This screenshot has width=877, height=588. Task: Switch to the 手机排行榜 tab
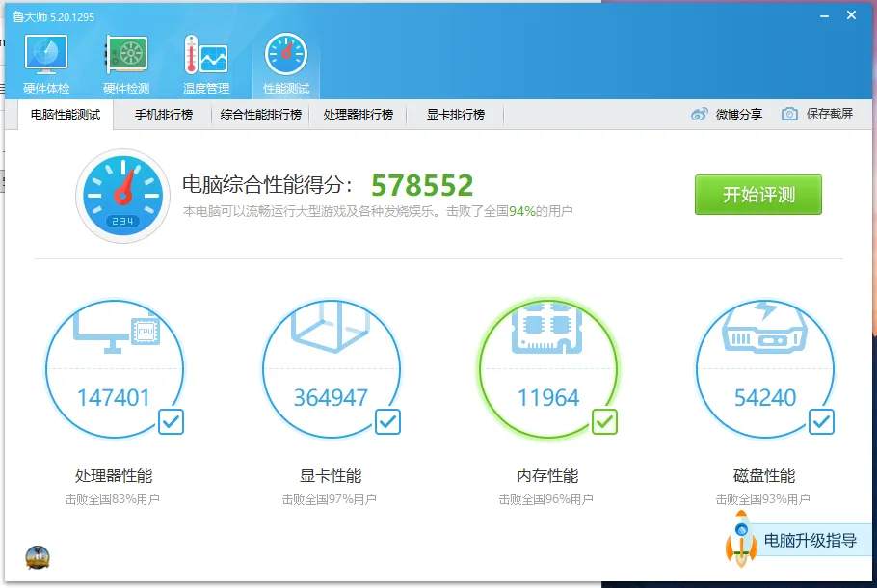163,115
